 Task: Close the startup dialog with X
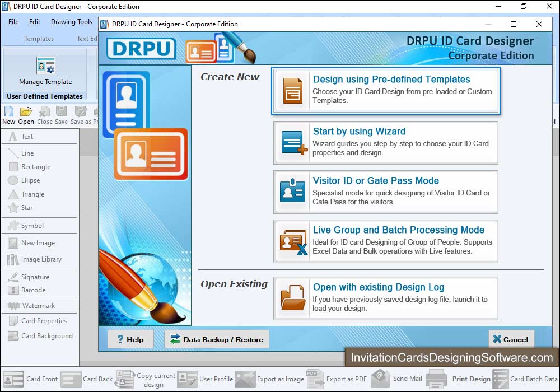coord(539,24)
